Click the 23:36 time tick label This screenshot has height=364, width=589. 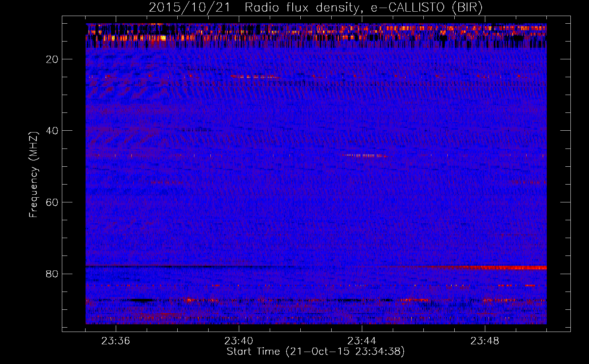coord(116,341)
